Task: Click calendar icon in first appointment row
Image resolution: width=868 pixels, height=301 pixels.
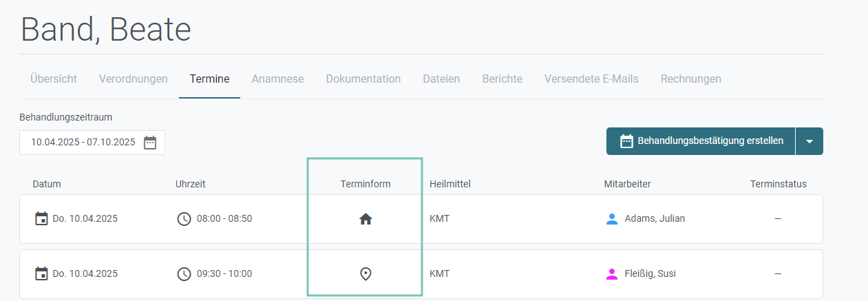Action: (41, 218)
